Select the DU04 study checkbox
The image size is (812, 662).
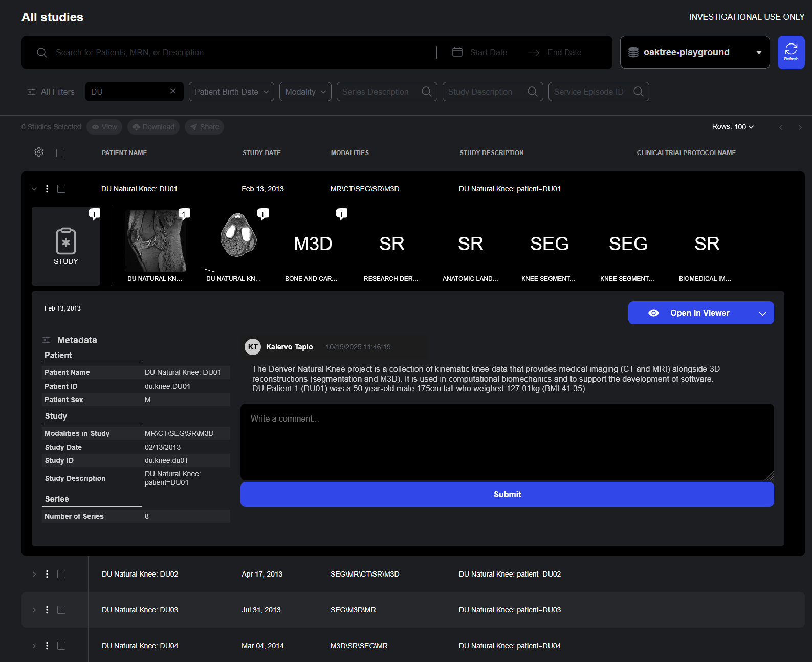click(x=61, y=646)
